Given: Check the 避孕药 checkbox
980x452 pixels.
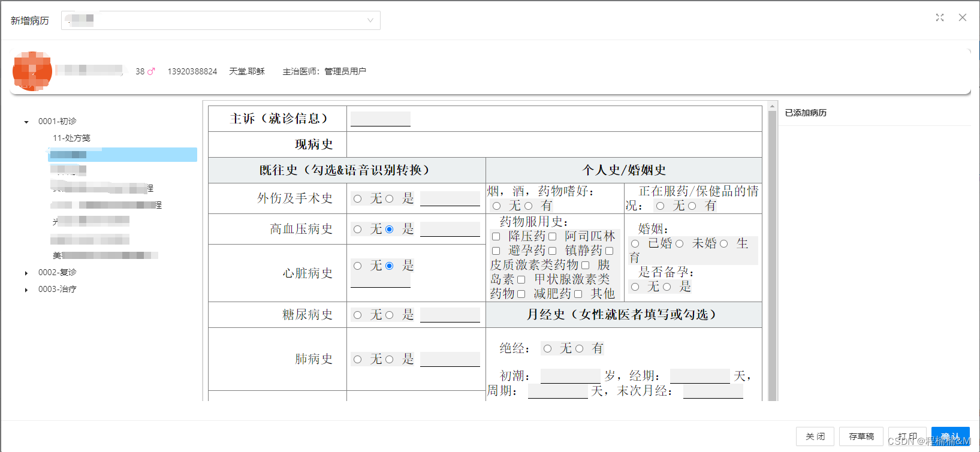Looking at the screenshot, I should click(x=496, y=251).
